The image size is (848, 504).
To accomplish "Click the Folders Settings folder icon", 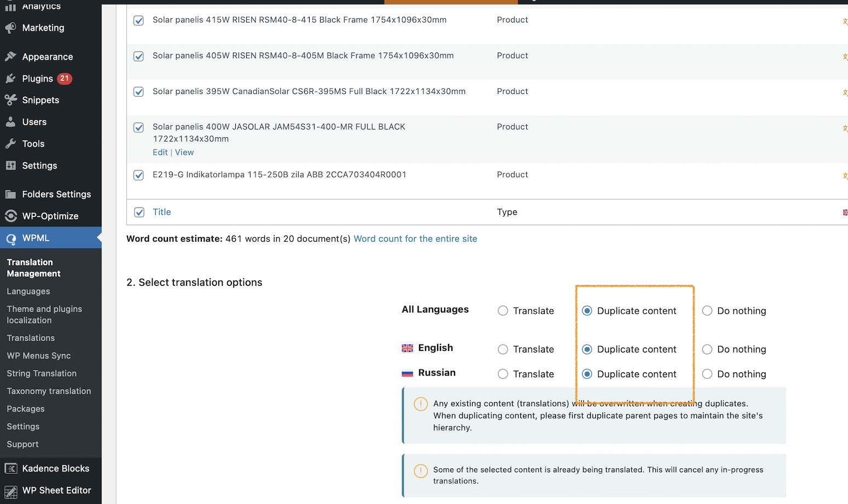I will pyautogui.click(x=10, y=194).
